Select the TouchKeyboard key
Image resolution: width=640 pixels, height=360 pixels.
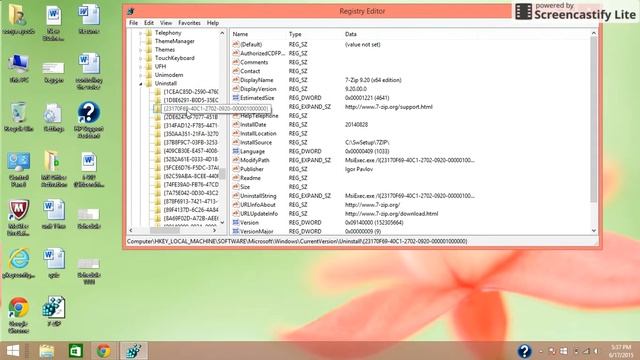point(175,58)
